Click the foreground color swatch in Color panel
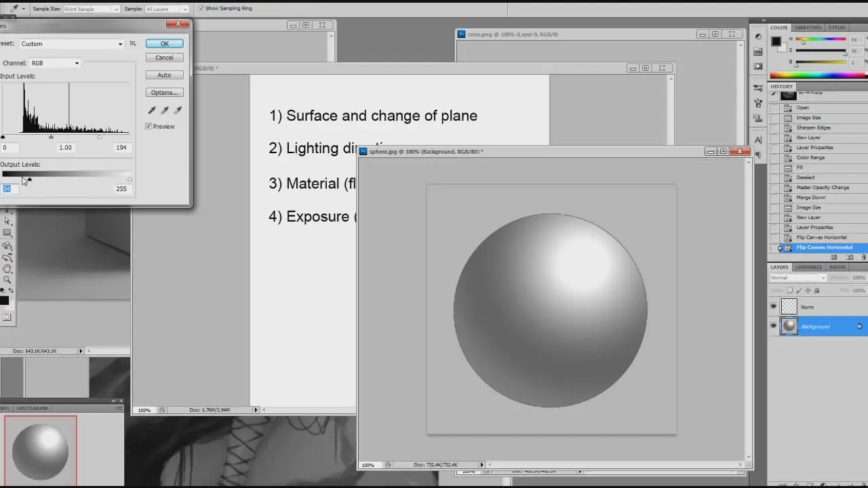The width and height of the screenshot is (868, 488). coord(776,41)
